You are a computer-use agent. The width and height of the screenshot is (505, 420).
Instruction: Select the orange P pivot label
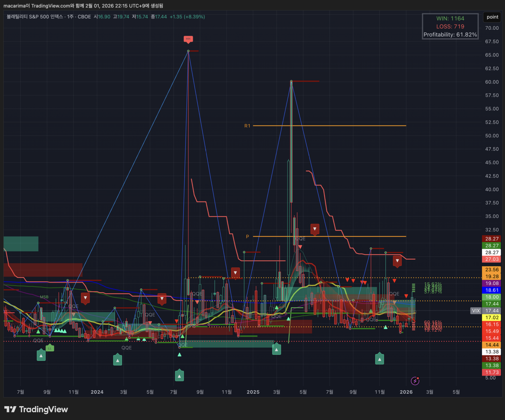tap(247, 236)
